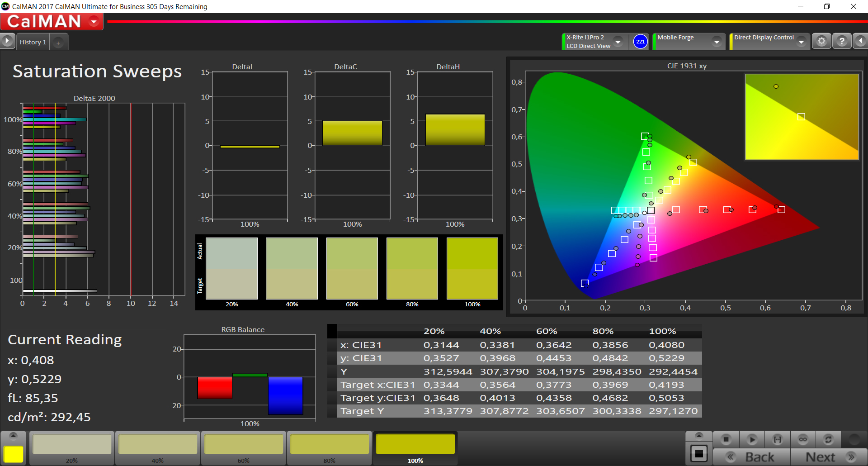Click the white point square in CIE chart

pos(651,210)
